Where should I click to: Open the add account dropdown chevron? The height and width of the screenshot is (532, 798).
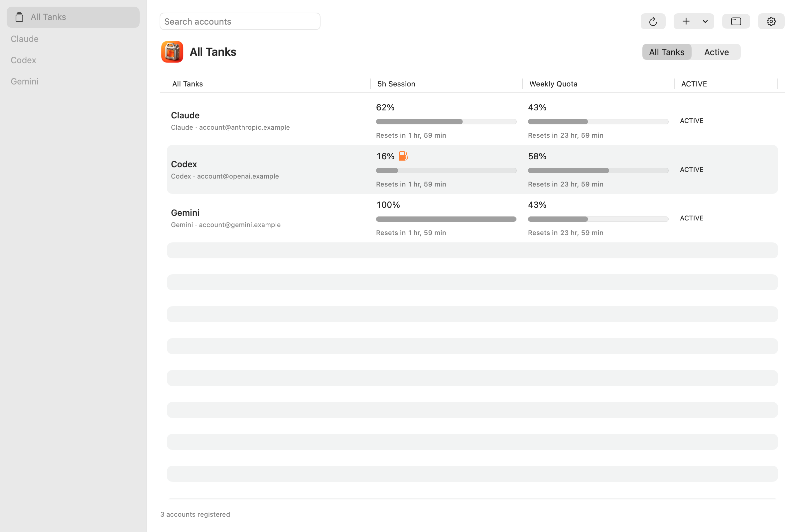click(x=705, y=21)
